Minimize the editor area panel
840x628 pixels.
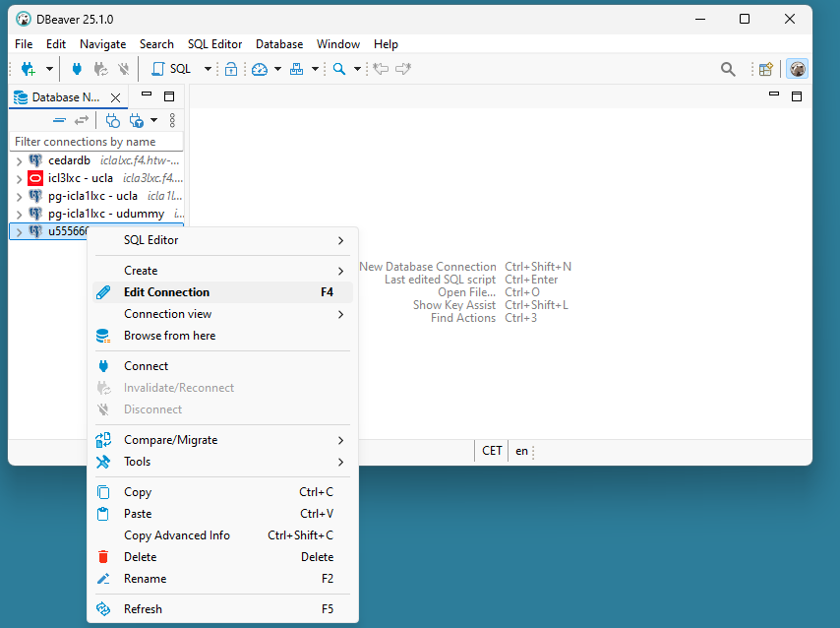click(x=773, y=94)
